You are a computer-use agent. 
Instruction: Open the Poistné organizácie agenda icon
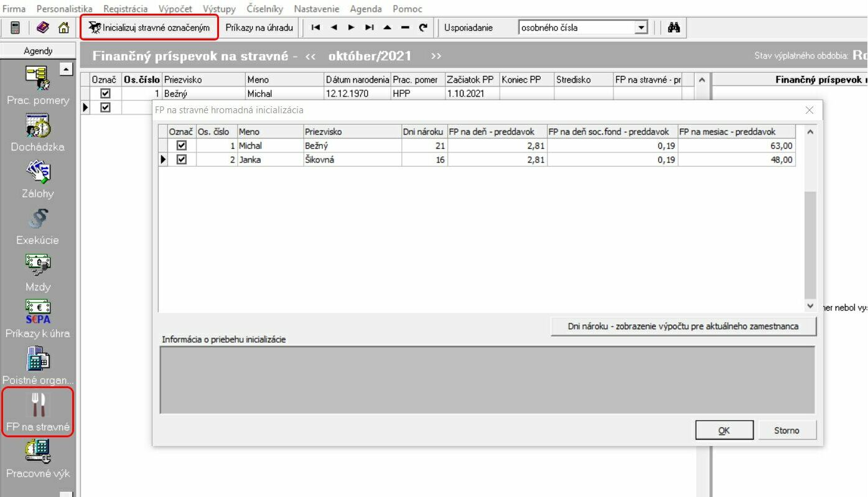[38, 365]
